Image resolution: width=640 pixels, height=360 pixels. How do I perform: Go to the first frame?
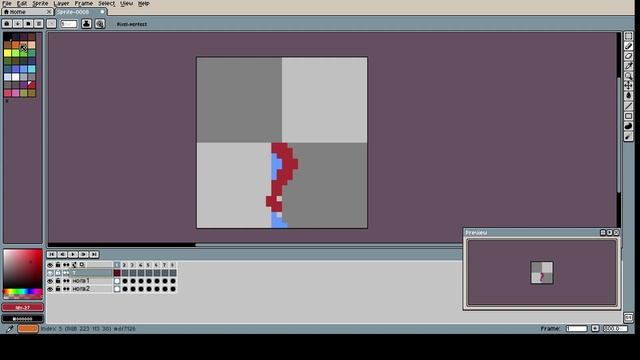(x=51, y=254)
